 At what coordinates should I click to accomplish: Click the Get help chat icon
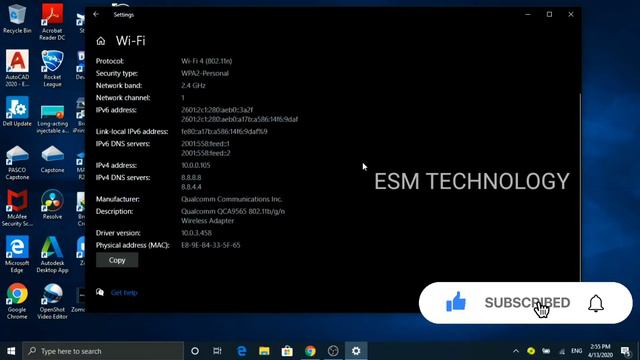coord(100,292)
